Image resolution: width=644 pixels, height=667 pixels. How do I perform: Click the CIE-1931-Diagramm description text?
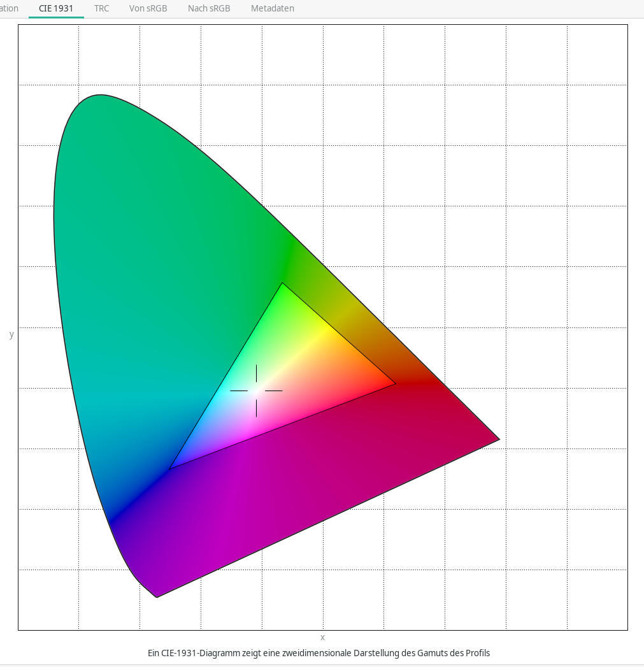tap(318, 653)
